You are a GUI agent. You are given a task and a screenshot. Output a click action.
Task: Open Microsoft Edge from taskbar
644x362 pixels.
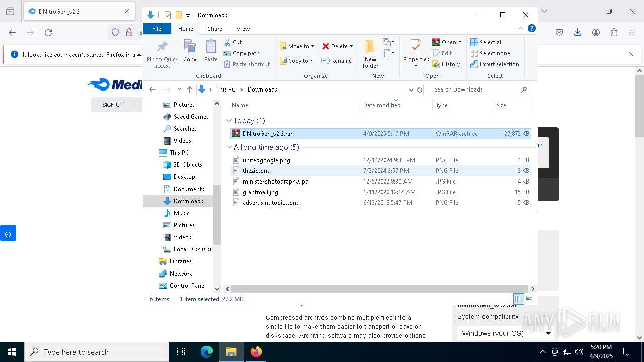[207, 352]
